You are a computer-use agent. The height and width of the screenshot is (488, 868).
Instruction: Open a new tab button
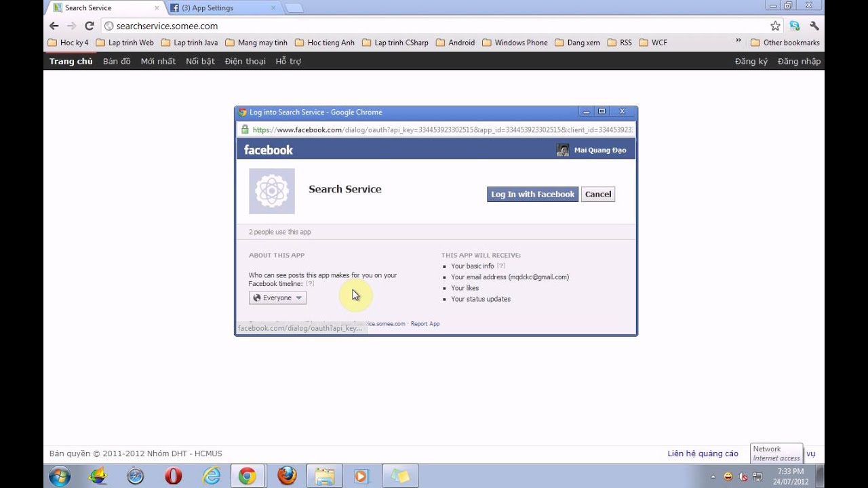tap(294, 8)
